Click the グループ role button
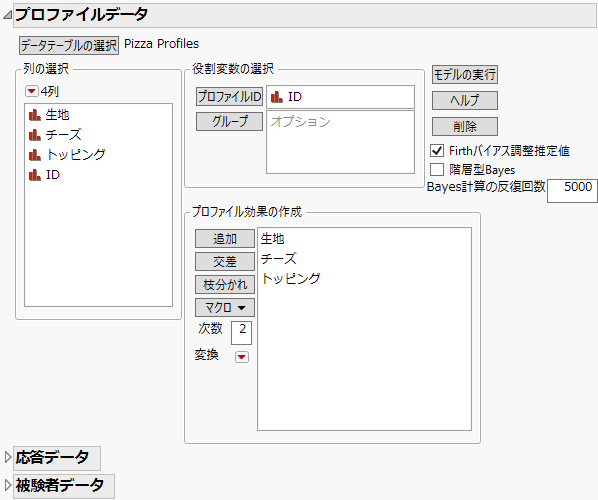The height and width of the screenshot is (500, 598). [x=230, y=122]
